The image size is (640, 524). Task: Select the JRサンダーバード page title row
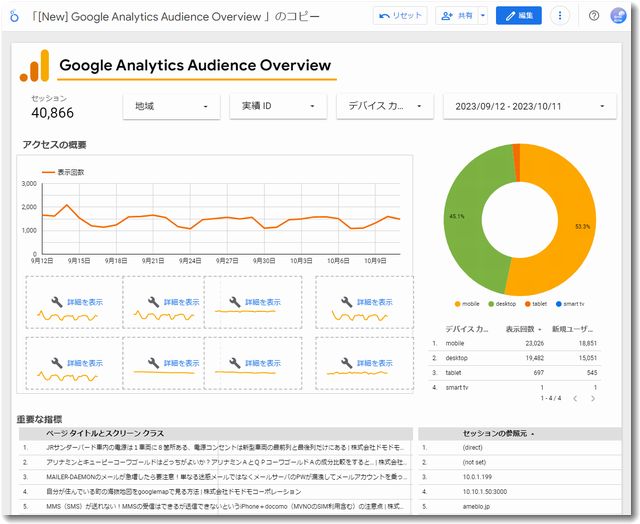click(216, 448)
